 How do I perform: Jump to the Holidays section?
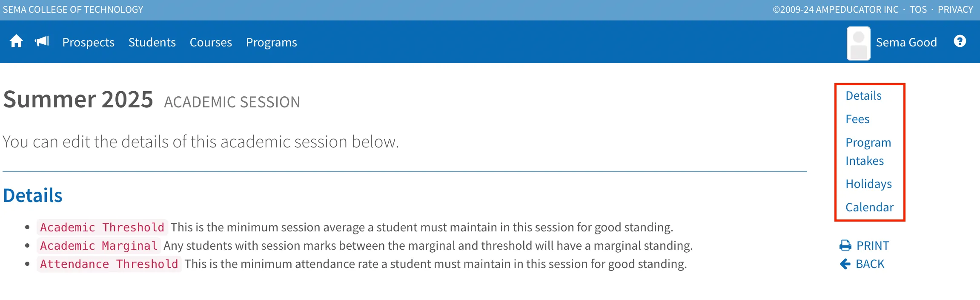(x=868, y=184)
